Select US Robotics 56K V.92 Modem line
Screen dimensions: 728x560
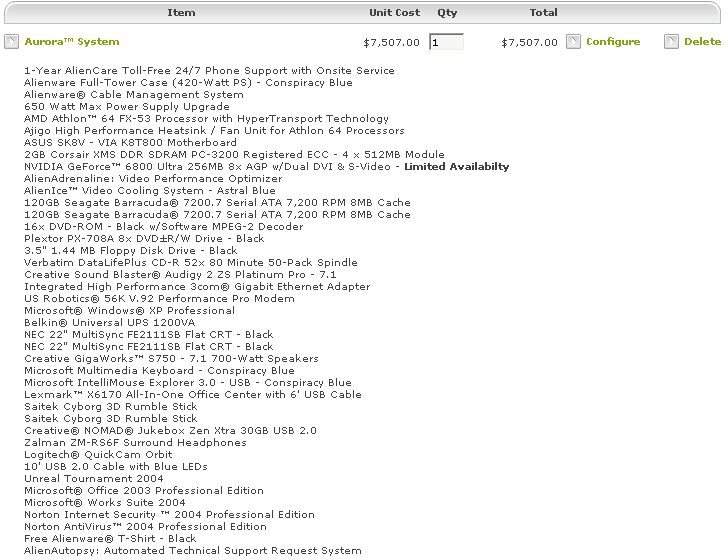tap(159, 299)
